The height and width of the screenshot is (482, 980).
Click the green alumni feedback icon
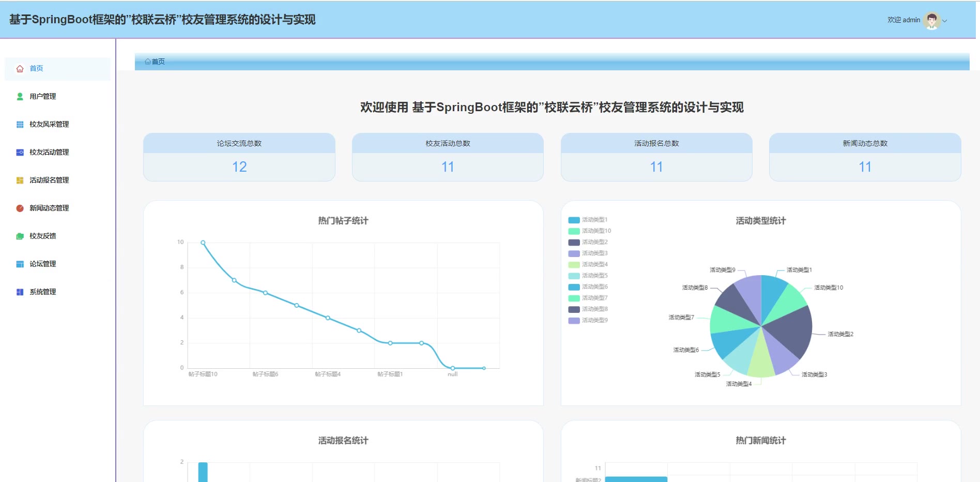pyautogui.click(x=20, y=236)
